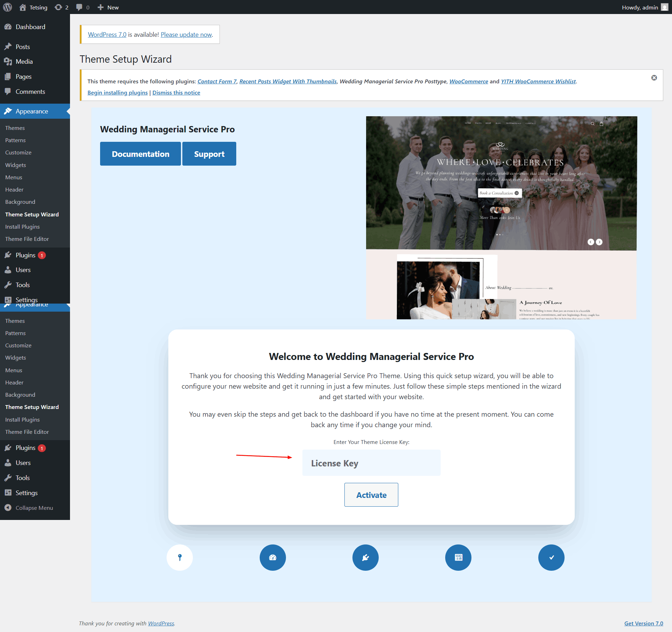This screenshot has height=632, width=672.
Task: Click the WordPress logo icon in admin bar
Action: pyautogui.click(x=7, y=7)
